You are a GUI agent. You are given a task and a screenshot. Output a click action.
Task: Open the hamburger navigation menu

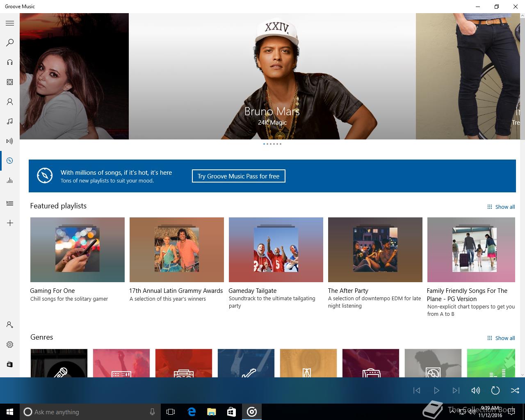[10, 23]
